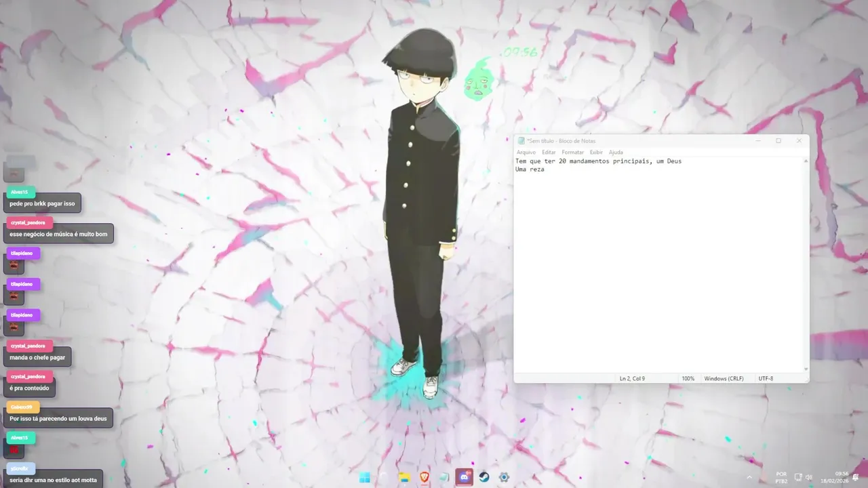This screenshot has height=488, width=868.
Task: Click the '*Sem título - Bloco de Notas' title
Action: click(561, 141)
